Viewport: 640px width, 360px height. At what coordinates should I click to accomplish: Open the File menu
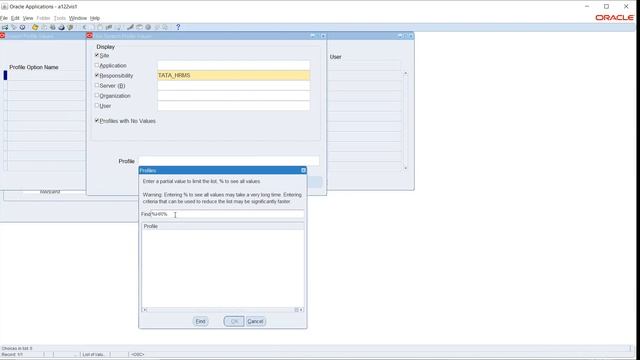[x=4, y=18]
